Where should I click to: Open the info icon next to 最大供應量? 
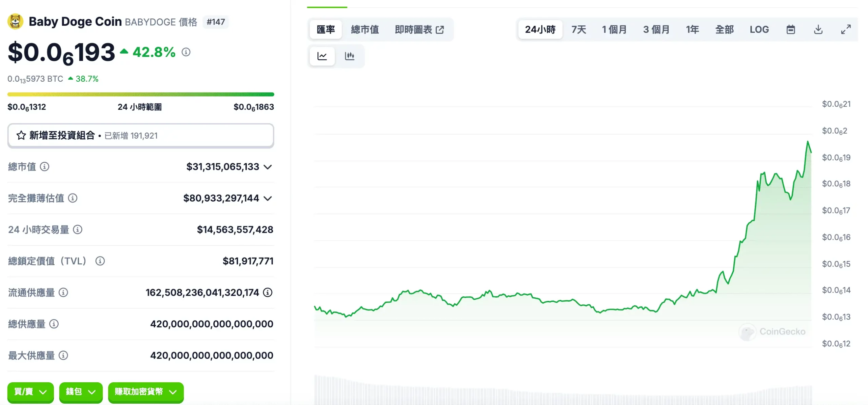(x=63, y=355)
